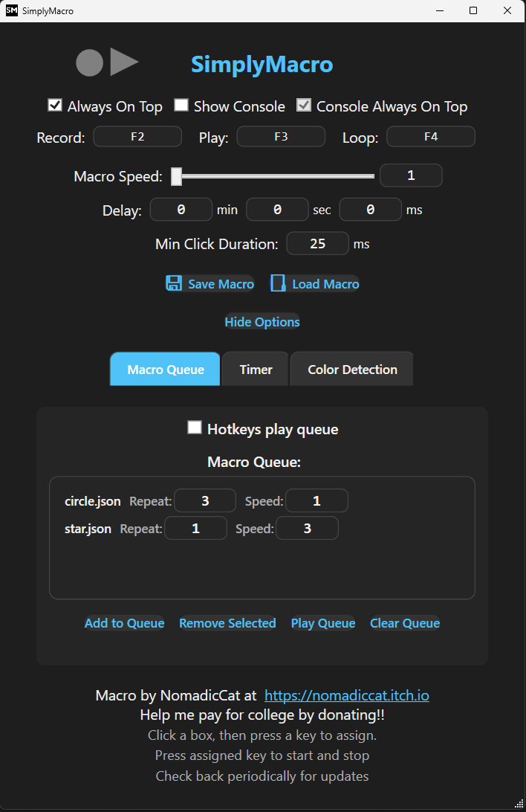Viewport: 526px width, 812px height.
Task: Click the Record hotkey box showing F2
Action: (x=137, y=137)
